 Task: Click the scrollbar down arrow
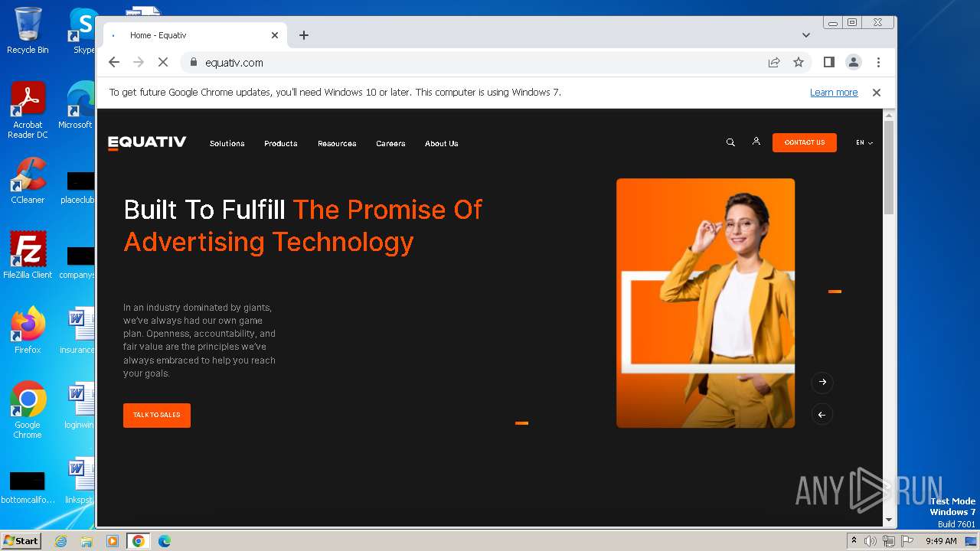(x=889, y=520)
